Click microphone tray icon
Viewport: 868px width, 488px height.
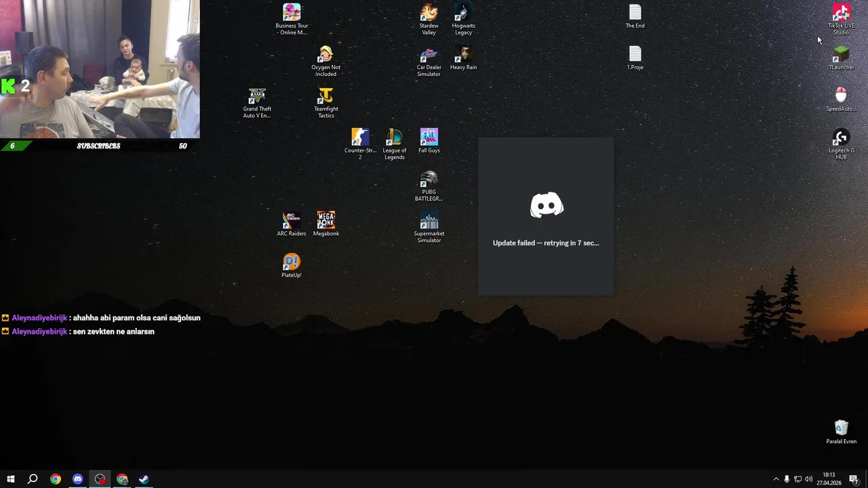[x=787, y=479]
